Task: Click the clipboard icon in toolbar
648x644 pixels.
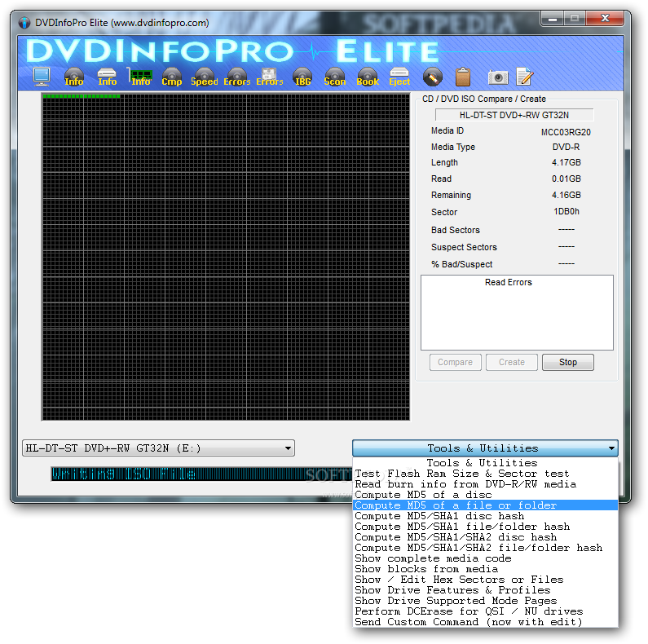Action: (x=463, y=77)
